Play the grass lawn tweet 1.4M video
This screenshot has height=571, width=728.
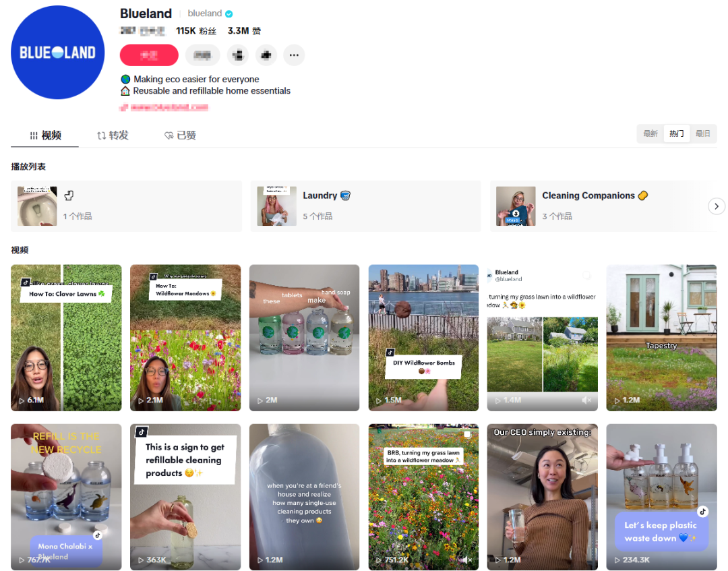542,338
